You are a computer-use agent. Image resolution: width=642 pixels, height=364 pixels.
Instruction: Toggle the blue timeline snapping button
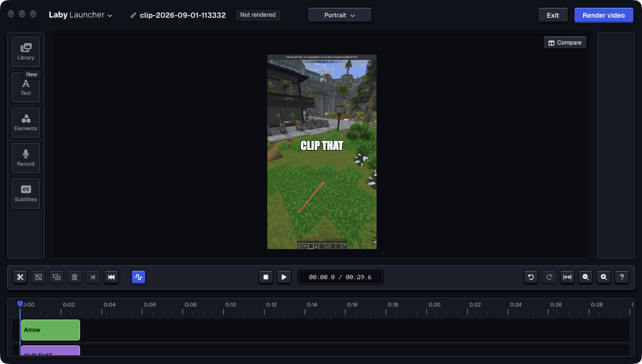(x=138, y=277)
